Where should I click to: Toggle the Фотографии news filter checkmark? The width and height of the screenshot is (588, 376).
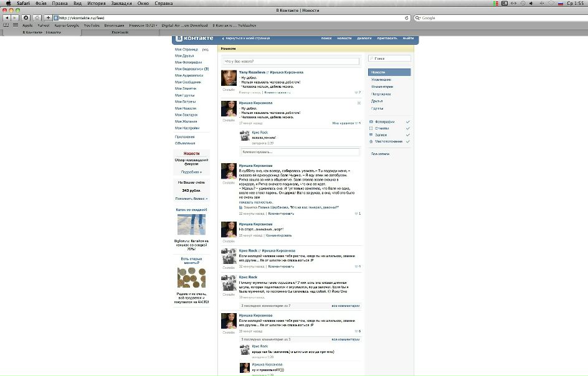pos(407,122)
